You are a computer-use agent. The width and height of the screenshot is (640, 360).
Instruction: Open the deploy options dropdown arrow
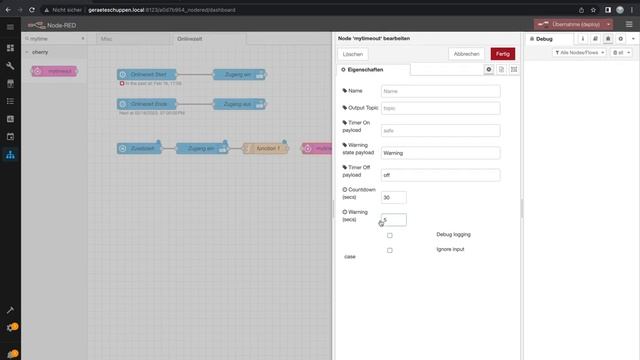coord(608,24)
